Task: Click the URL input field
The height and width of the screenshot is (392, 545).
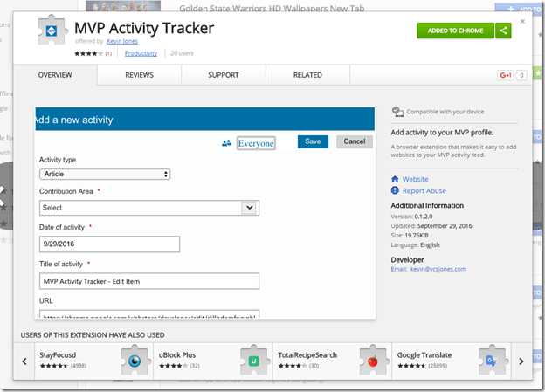Action: pos(149,314)
